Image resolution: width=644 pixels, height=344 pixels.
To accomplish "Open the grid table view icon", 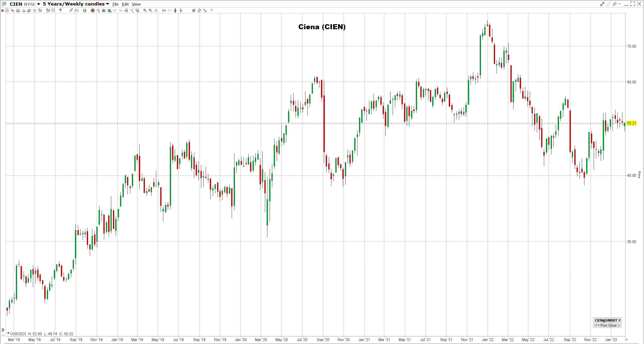I will pyautogui.click(x=18, y=10).
